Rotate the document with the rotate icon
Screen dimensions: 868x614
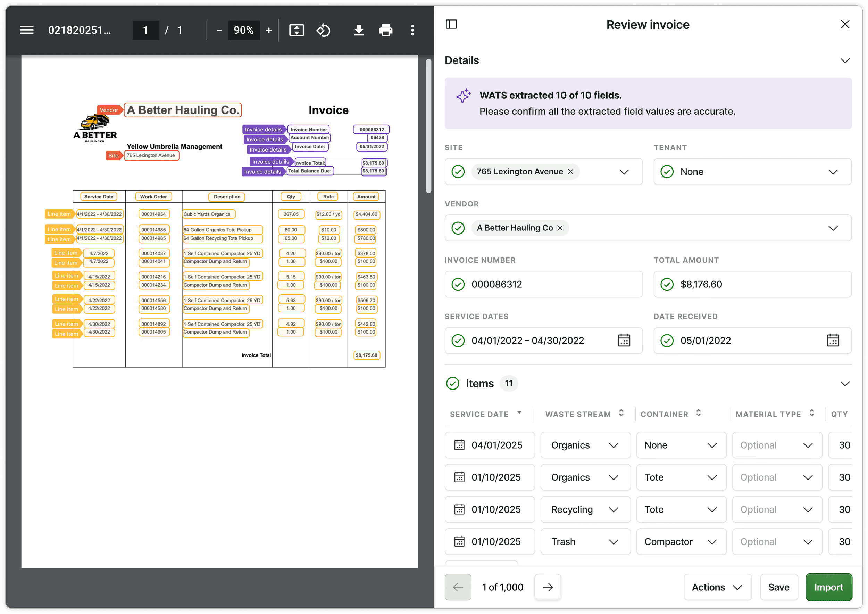(323, 30)
